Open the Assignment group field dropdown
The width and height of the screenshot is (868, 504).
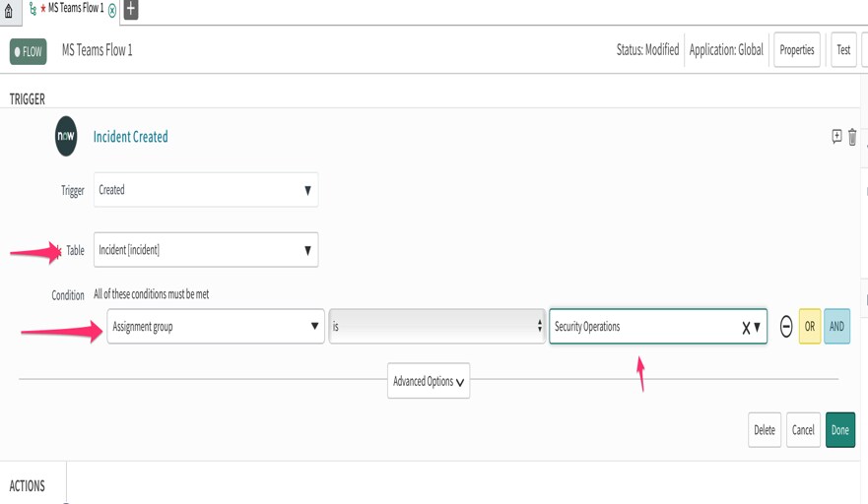[215, 327]
